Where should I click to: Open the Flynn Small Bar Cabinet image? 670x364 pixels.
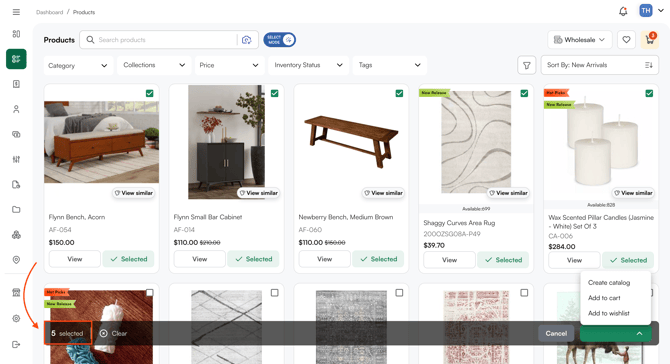click(x=226, y=142)
